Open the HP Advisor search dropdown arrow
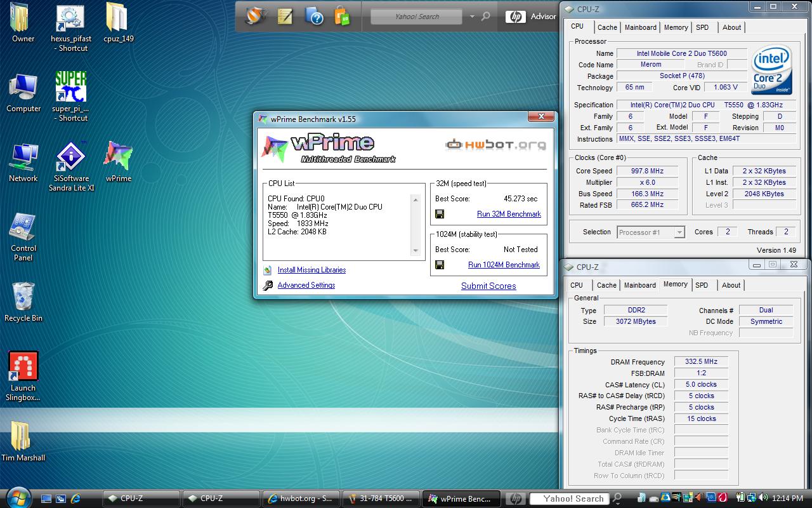 [x=471, y=17]
